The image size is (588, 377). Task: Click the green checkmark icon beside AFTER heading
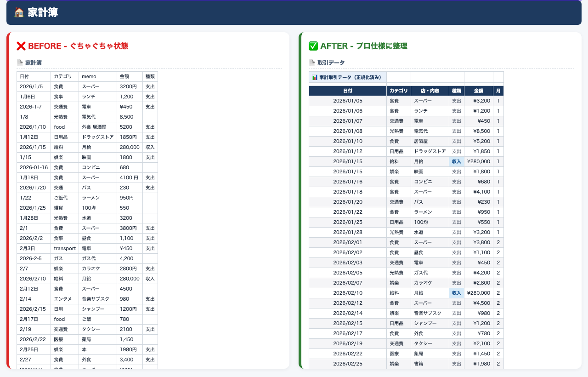pyautogui.click(x=313, y=46)
